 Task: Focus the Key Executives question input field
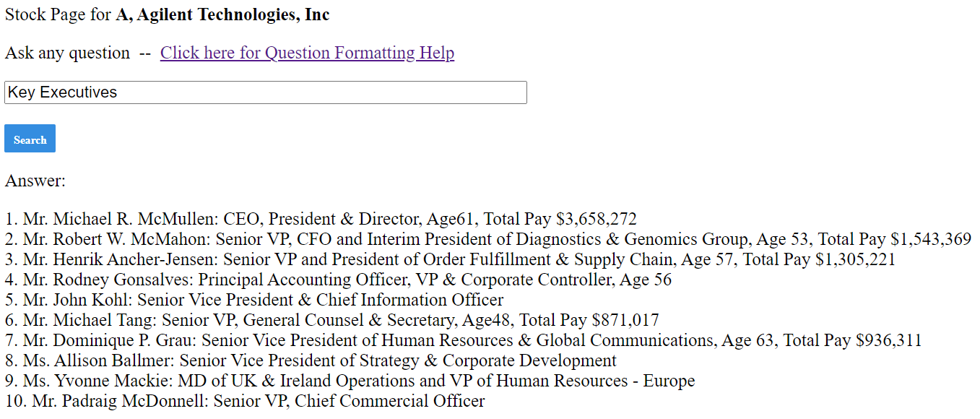point(266,92)
